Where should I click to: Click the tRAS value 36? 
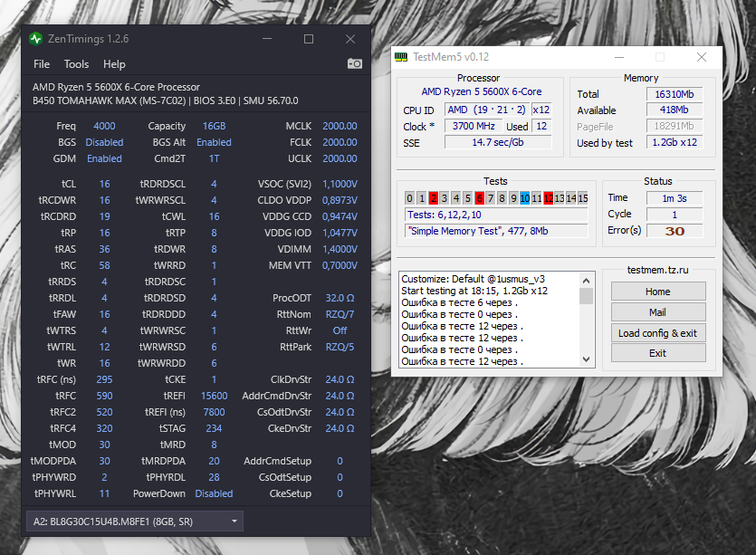point(105,249)
